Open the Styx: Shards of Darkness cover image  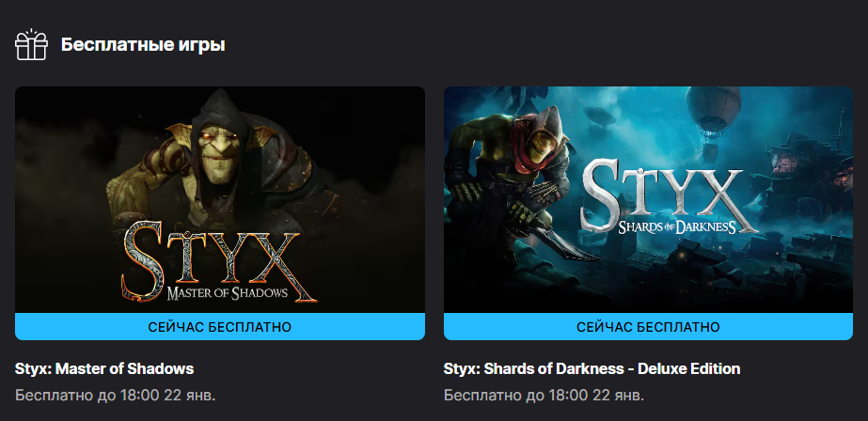648,200
